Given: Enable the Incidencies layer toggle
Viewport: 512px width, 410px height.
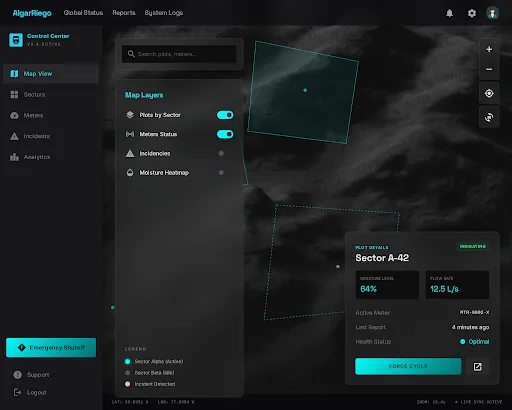Looking at the screenshot, I should [221, 153].
